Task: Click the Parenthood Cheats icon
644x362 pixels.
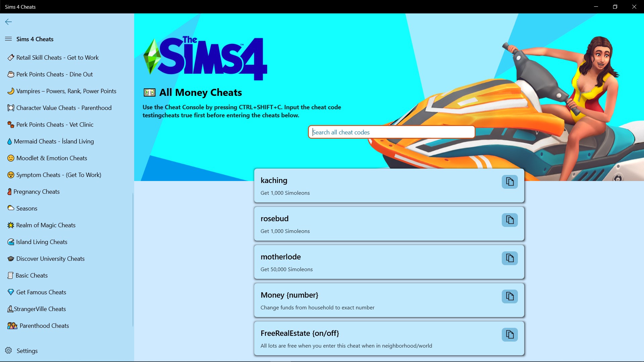Action: coord(12,326)
